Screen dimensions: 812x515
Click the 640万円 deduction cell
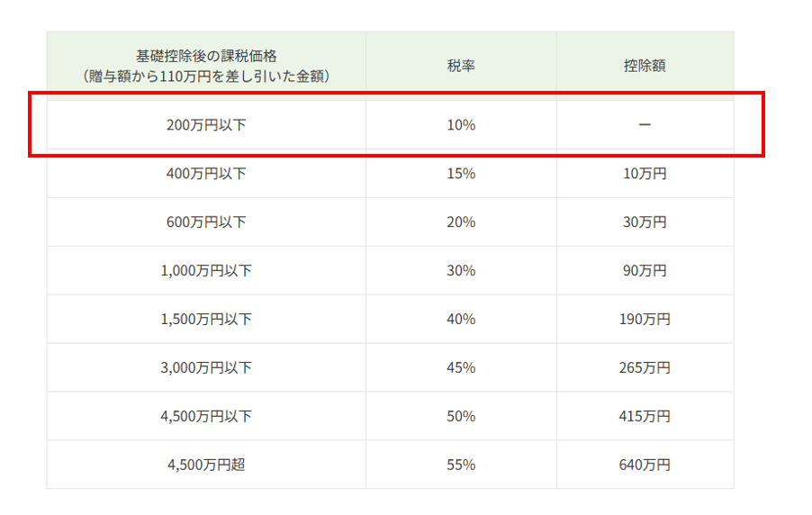[x=645, y=465]
